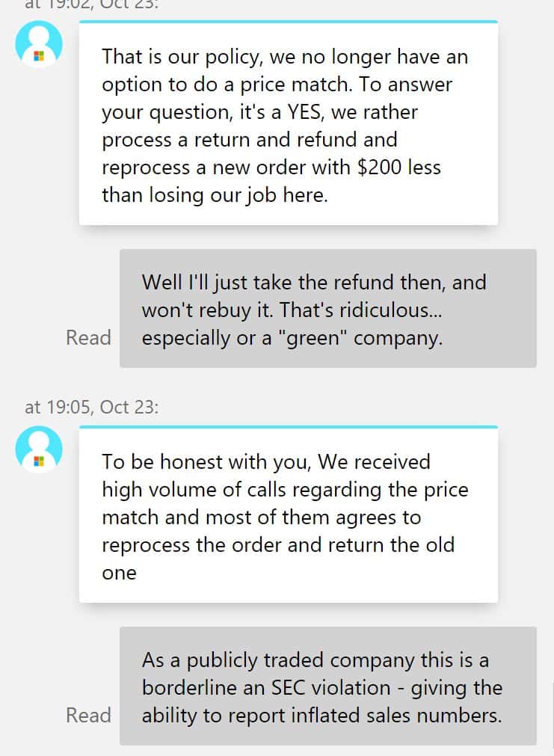The height and width of the screenshot is (756, 554).
Task: Click the quoted word "green" in the user reply
Action: point(313,339)
